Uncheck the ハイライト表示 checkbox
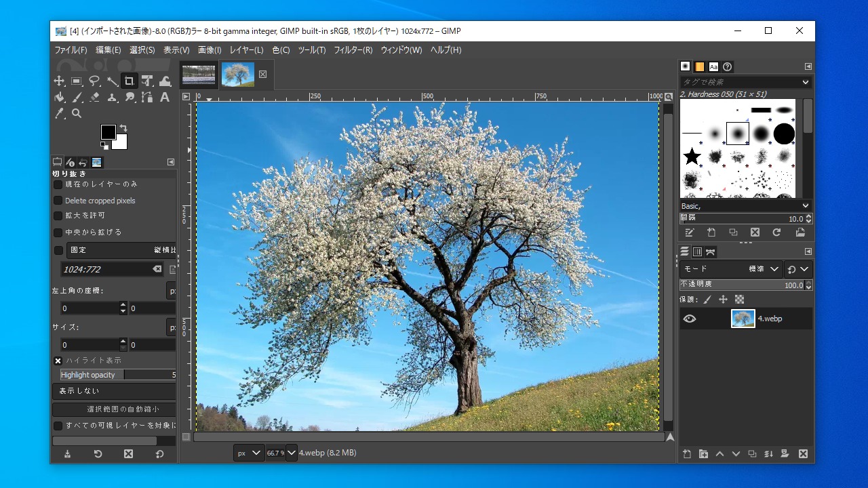Image resolution: width=868 pixels, height=488 pixels. coord(58,361)
